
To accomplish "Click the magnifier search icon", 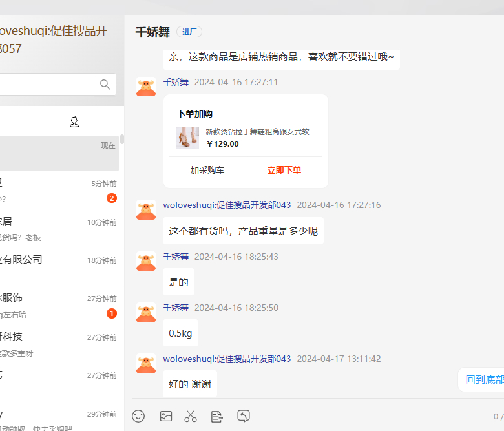I will pos(105,85).
